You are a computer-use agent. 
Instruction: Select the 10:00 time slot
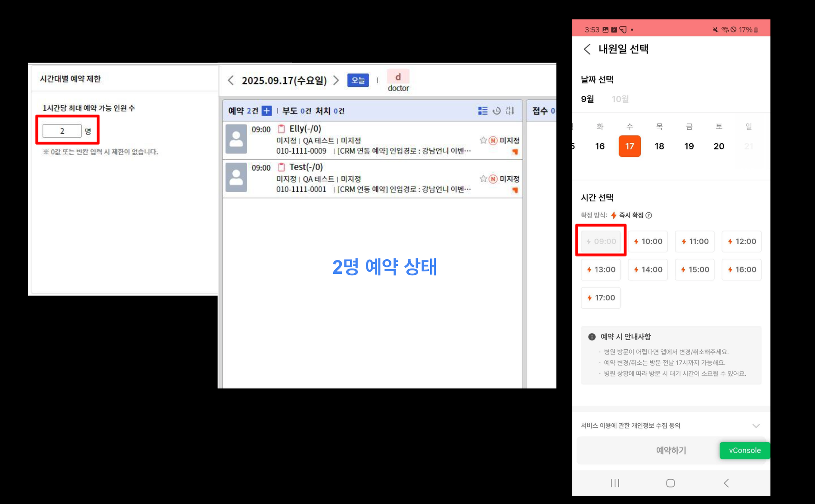click(x=648, y=241)
